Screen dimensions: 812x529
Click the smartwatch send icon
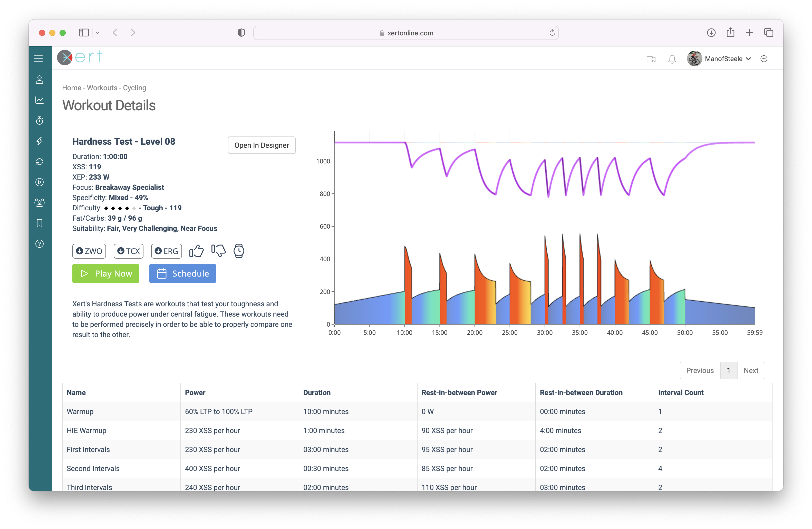pyautogui.click(x=239, y=251)
